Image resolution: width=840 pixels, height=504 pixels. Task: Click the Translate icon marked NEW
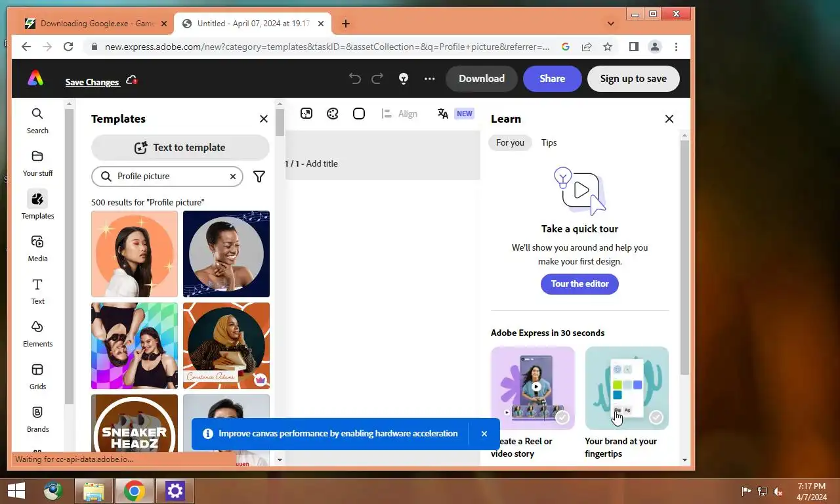pos(455,114)
